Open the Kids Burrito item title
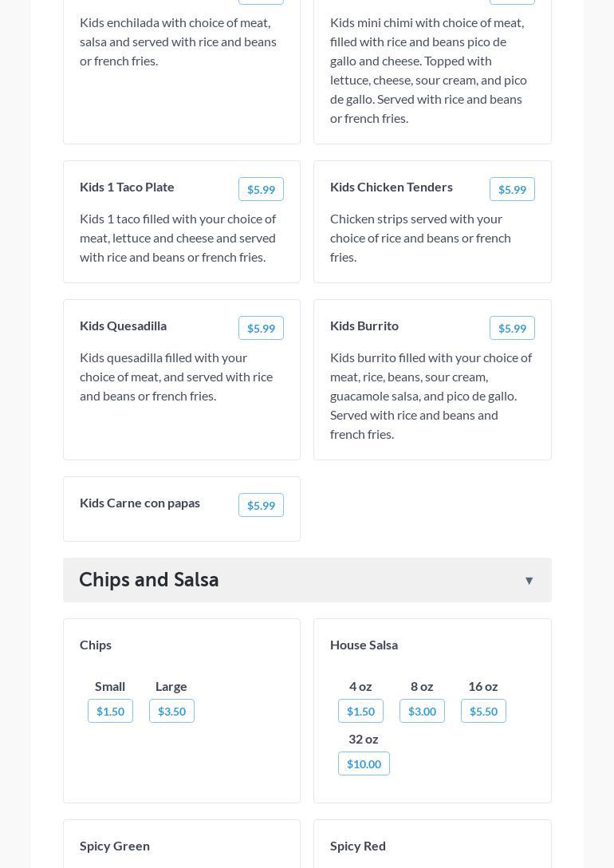Screen dimensions: 614x868 coord(364,325)
